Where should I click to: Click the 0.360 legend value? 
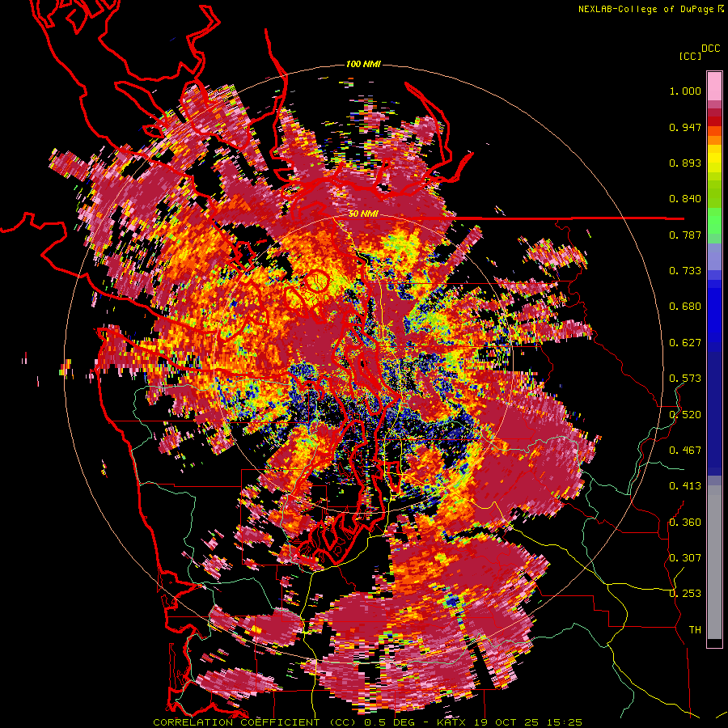[685, 523]
